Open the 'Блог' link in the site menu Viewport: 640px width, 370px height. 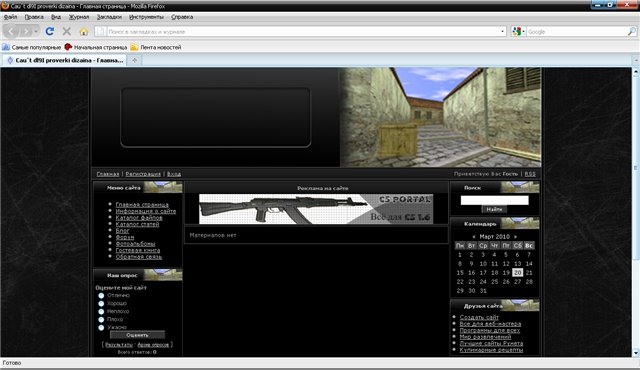122,231
